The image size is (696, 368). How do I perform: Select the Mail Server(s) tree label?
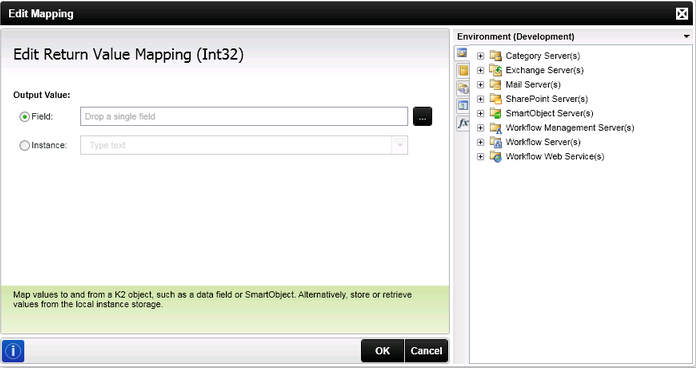click(x=533, y=84)
